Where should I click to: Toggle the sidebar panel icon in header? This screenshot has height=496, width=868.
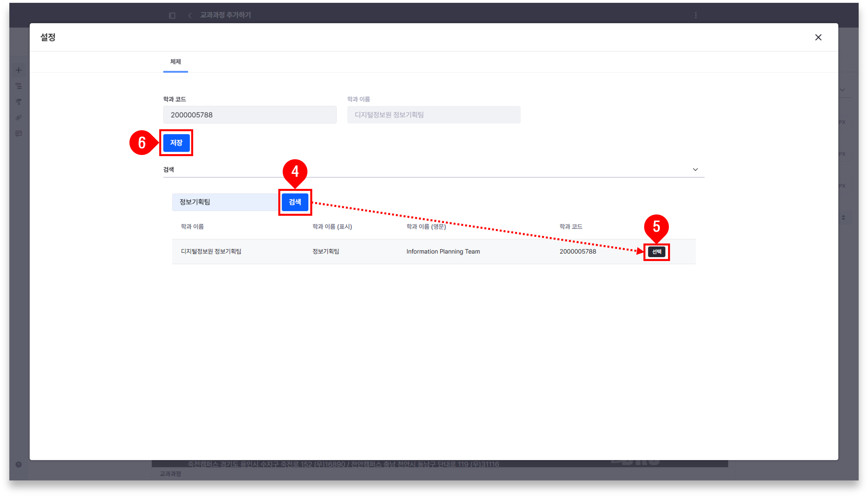[172, 15]
